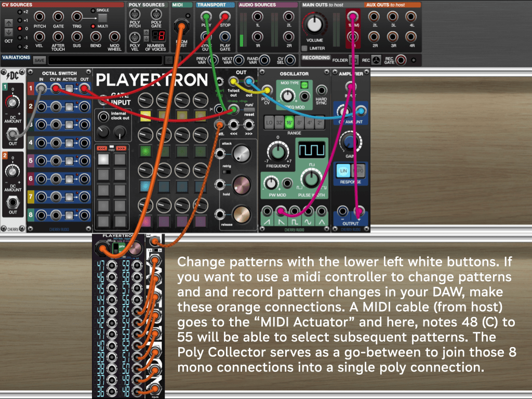Switch amplifier response to LIN

pyautogui.click(x=344, y=171)
